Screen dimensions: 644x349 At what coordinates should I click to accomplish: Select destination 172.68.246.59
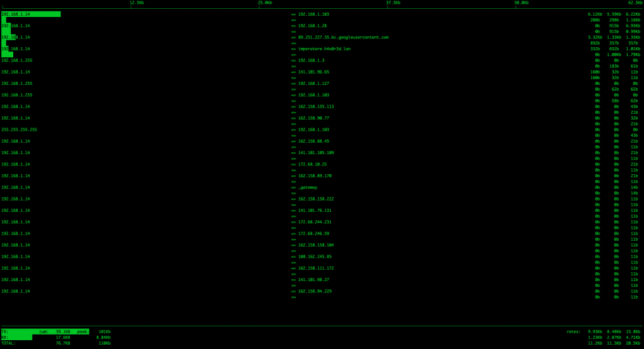tap(313, 234)
